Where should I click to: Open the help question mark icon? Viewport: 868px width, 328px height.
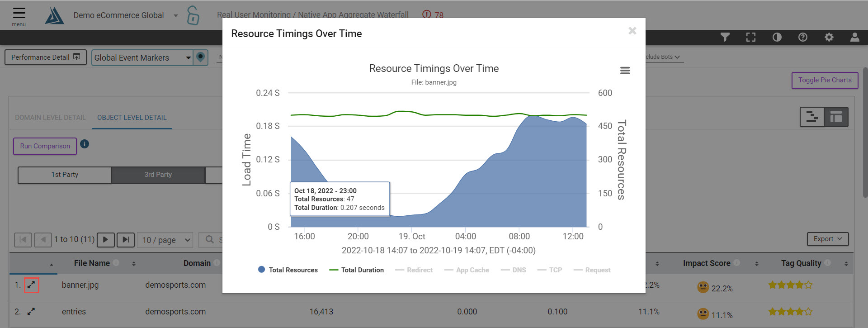pyautogui.click(x=802, y=38)
